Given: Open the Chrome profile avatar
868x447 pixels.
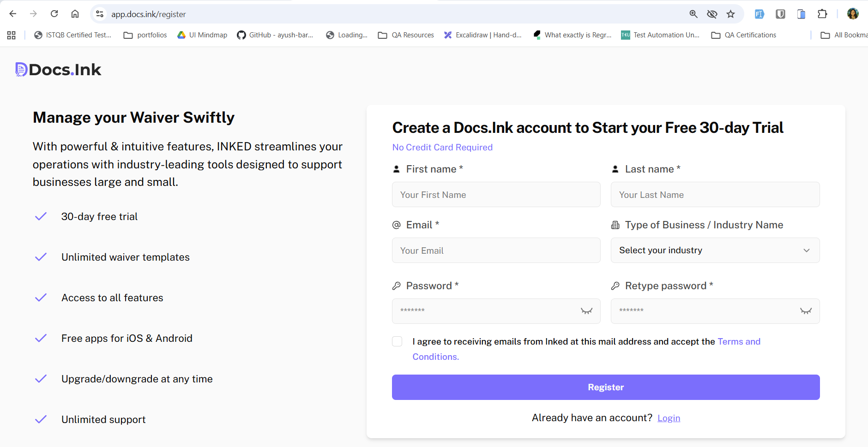Looking at the screenshot, I should point(853,14).
